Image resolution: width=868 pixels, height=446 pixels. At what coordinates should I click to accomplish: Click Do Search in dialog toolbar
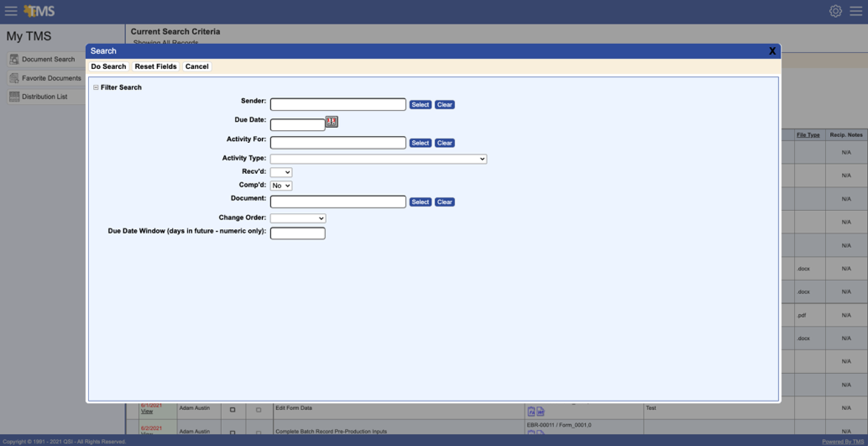(x=109, y=67)
